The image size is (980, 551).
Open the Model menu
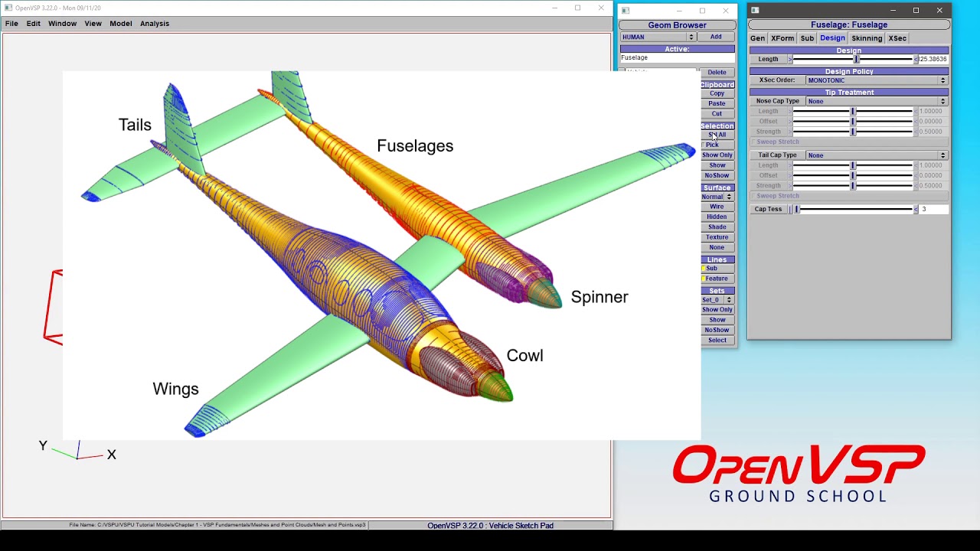[120, 24]
